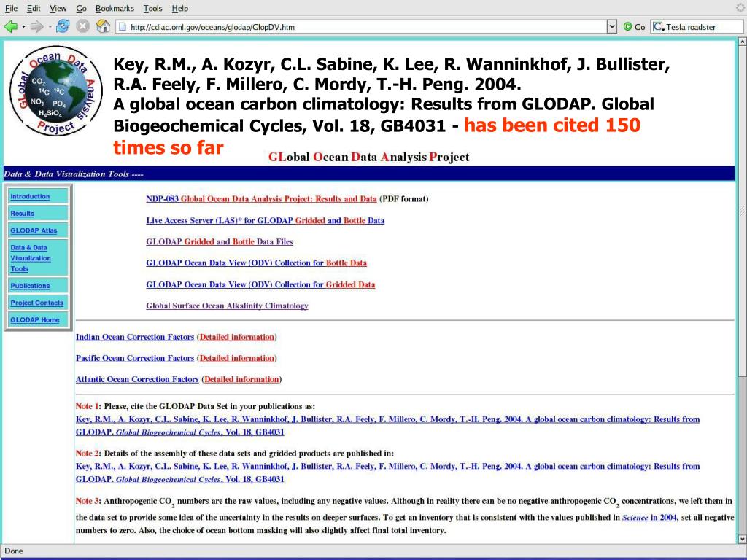747x560 pixels.
Task: Click the Done status bar text
Action: coord(14,551)
